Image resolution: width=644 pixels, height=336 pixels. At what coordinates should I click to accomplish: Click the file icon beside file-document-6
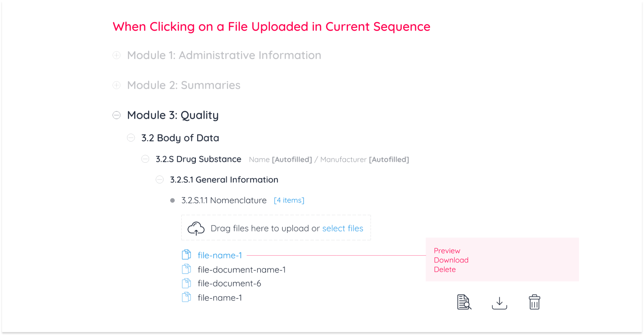pos(186,283)
